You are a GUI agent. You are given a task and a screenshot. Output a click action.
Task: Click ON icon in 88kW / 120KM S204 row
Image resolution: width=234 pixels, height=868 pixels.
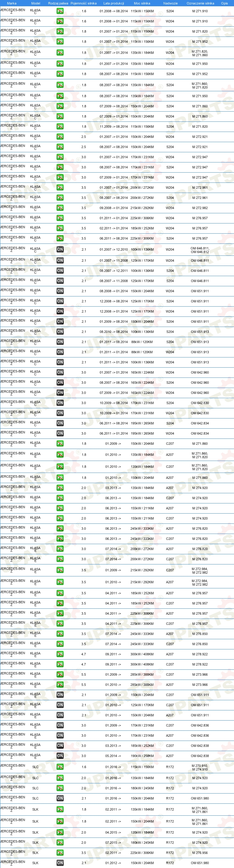pos(60,342)
